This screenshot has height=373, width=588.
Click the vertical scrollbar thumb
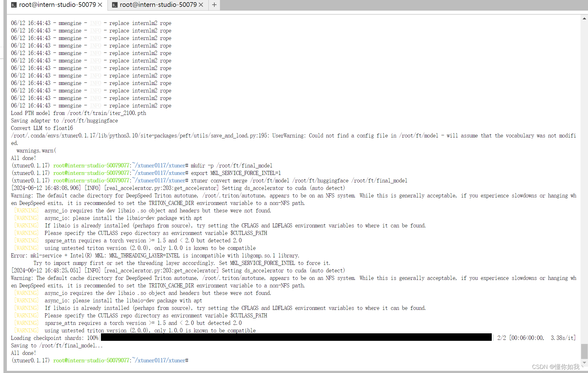pos(584,351)
